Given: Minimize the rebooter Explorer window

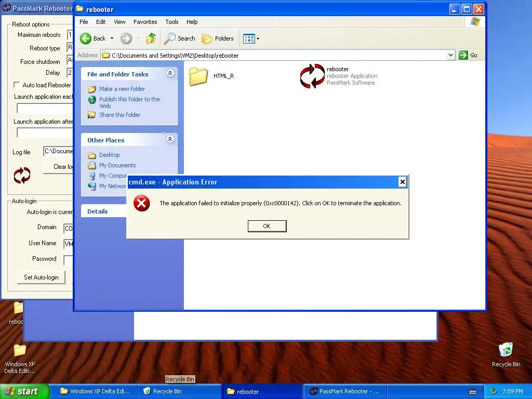Looking at the screenshot, I should click(455, 9).
